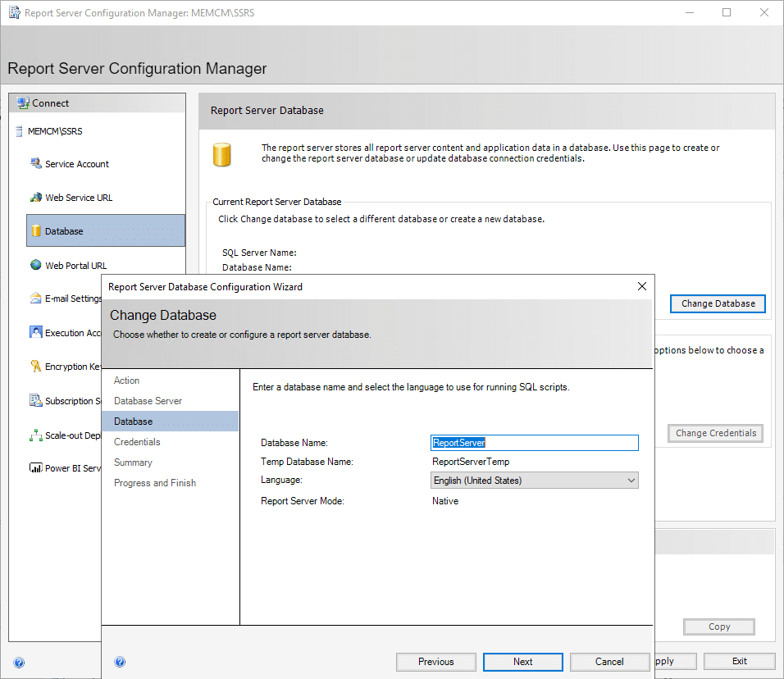Image resolution: width=784 pixels, height=679 pixels.
Task: Click the Service Account icon in sidebar
Action: pos(36,163)
